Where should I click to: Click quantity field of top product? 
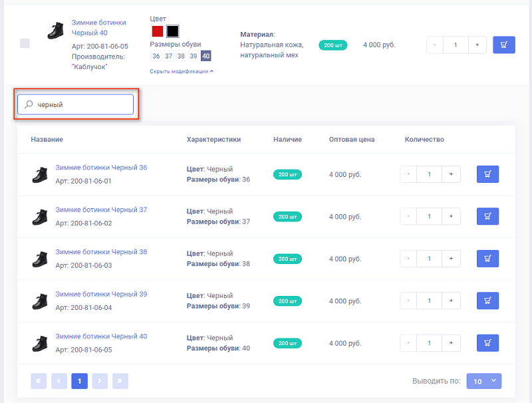456,45
